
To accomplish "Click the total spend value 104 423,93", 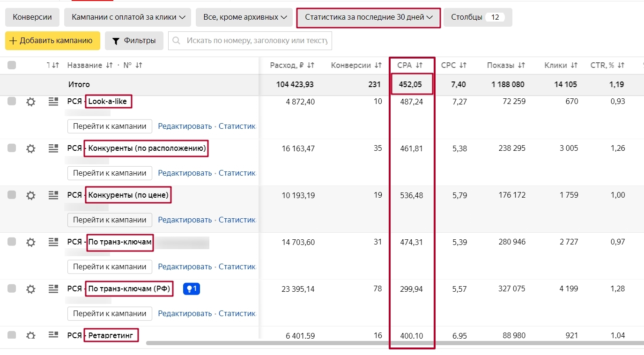I will (295, 84).
